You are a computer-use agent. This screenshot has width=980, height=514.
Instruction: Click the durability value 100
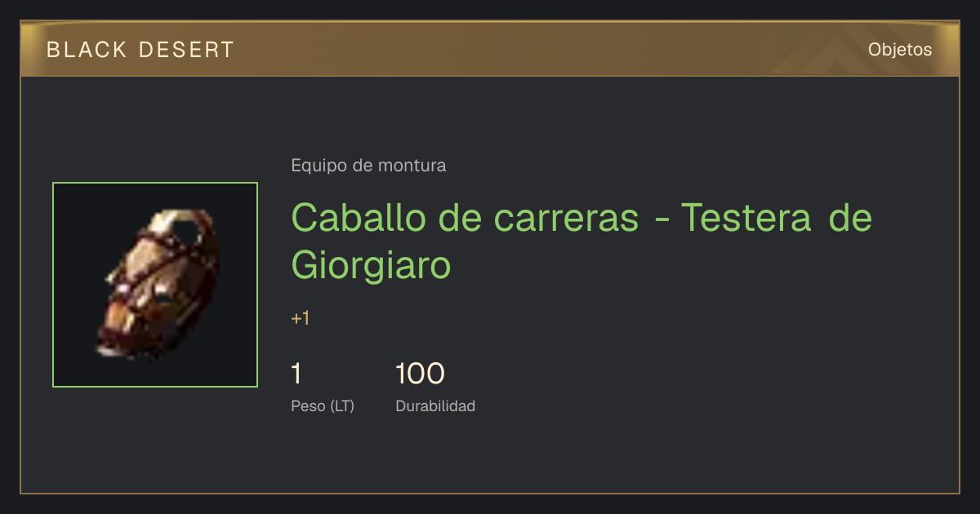coord(420,374)
